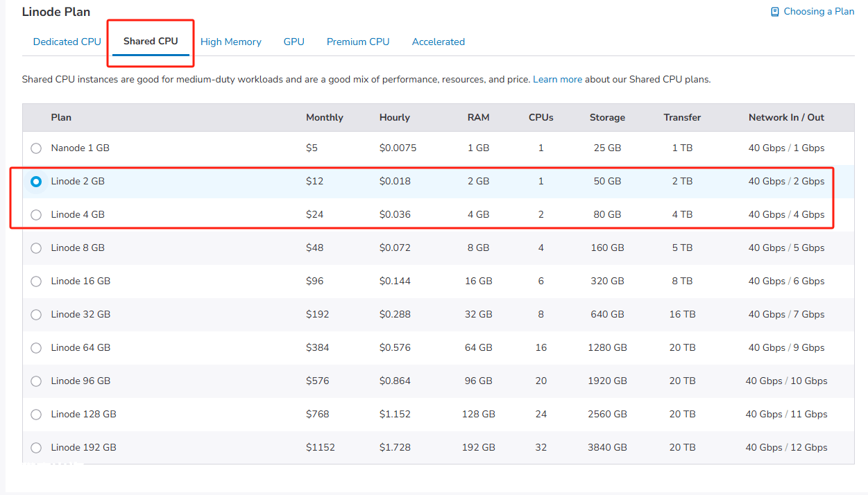Screen dimensions: 868x495
Task: Click the $0.288 hourly rate
Action: click(395, 314)
